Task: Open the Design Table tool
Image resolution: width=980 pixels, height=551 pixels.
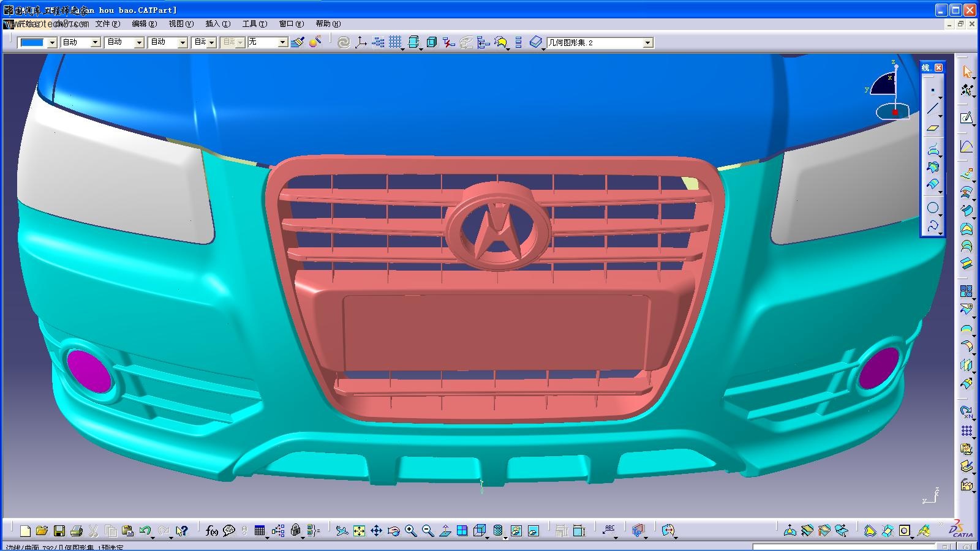Action: click(260, 531)
